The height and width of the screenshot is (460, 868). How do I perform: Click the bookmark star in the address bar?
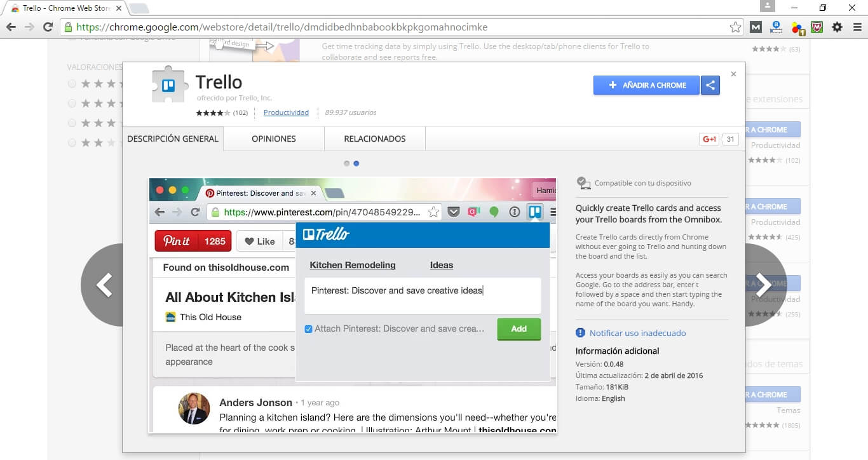735,27
